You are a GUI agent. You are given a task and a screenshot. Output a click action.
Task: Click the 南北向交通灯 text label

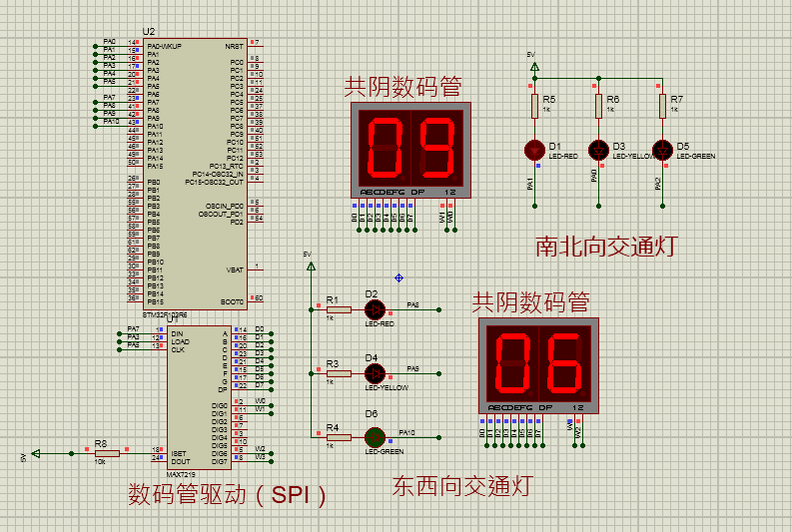(x=606, y=247)
